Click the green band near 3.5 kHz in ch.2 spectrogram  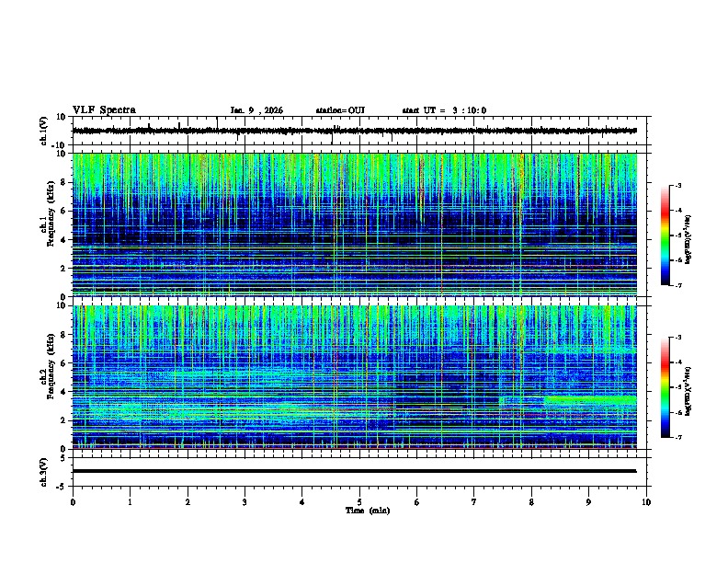click(589, 399)
